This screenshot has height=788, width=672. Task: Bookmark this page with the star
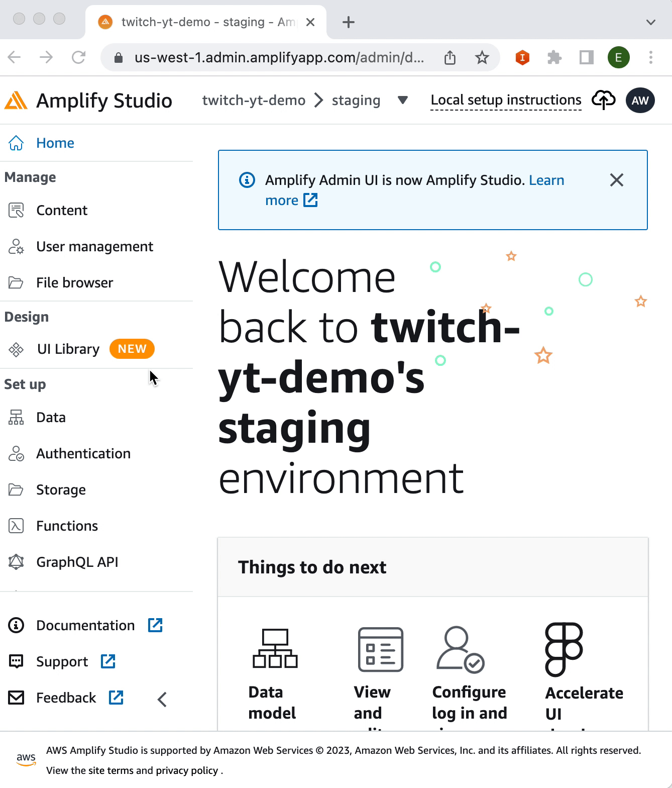[482, 57]
